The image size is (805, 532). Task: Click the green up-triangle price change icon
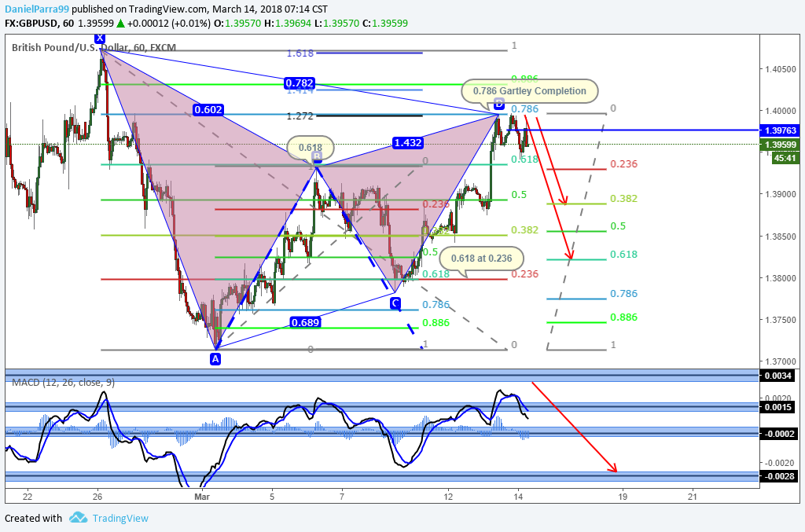click(120, 23)
